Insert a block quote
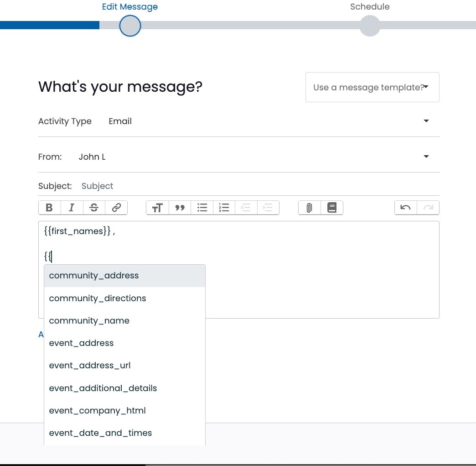 [x=180, y=208]
